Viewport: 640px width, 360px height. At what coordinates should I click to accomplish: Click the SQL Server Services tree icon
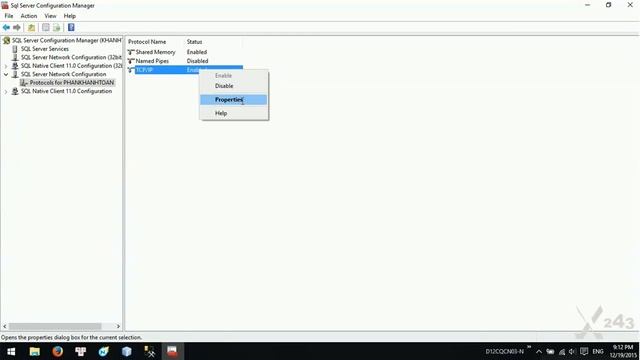tap(15, 49)
